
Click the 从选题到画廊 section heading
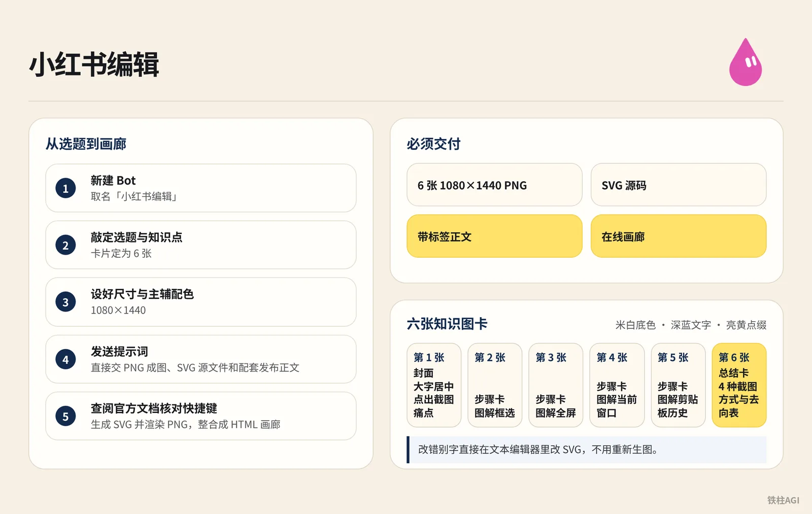pyautogui.click(x=86, y=144)
